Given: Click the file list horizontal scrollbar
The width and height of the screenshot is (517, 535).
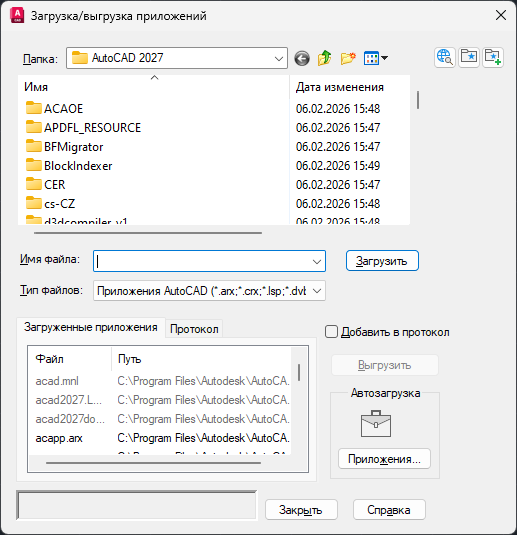Looking at the screenshot, I should (148, 233).
